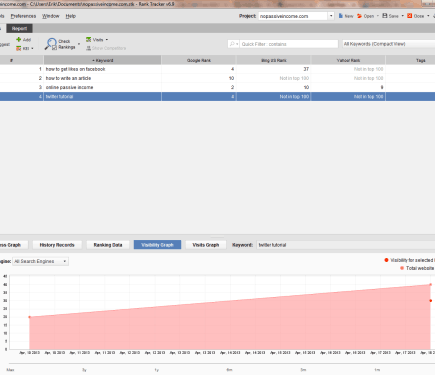Click the Check Rankings magnifier icon
The image size is (435, 375).
[51, 44]
